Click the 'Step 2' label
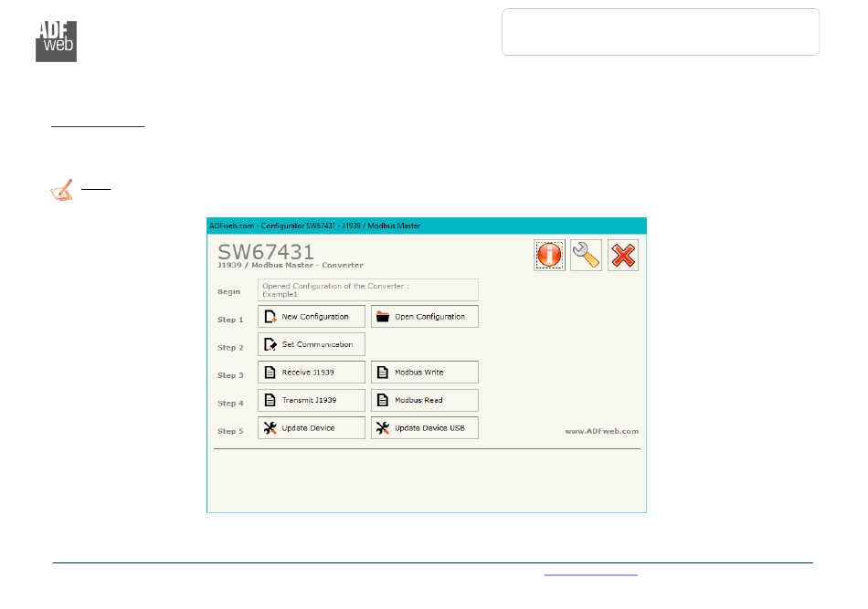Image resolution: width=868 pixels, height=609 pixels. point(230,347)
